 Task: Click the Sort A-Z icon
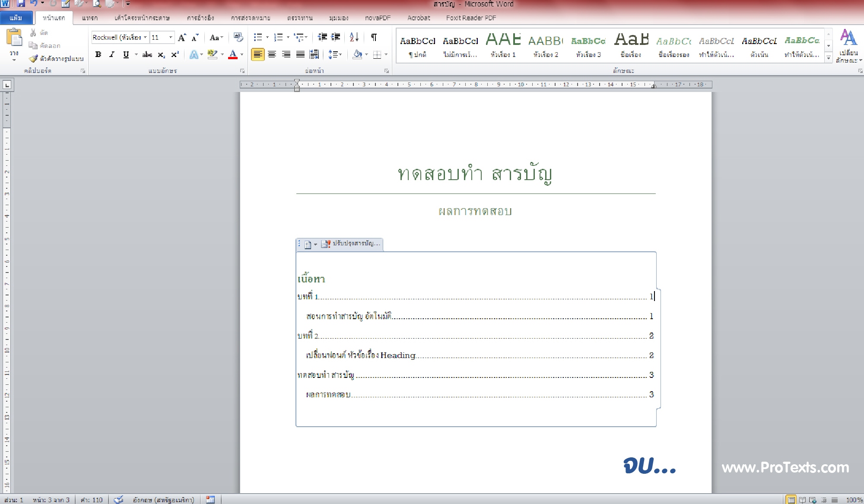(x=354, y=37)
